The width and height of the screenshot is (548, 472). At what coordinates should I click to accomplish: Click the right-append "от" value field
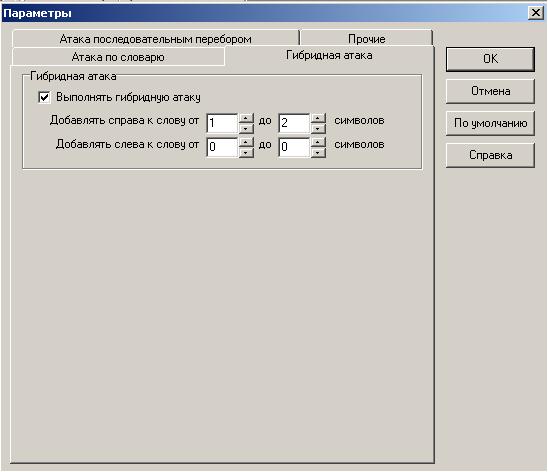coord(222,123)
